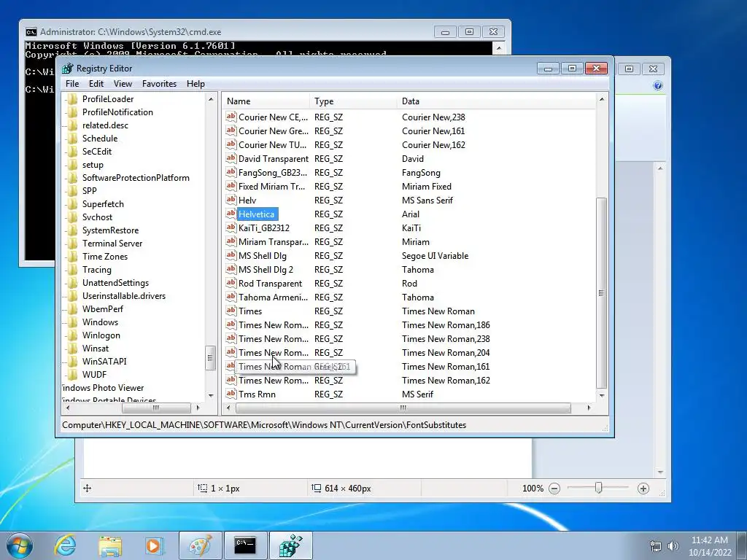Click the string icon beside Helv
Viewport: 747px width, 560px height.
(x=231, y=200)
